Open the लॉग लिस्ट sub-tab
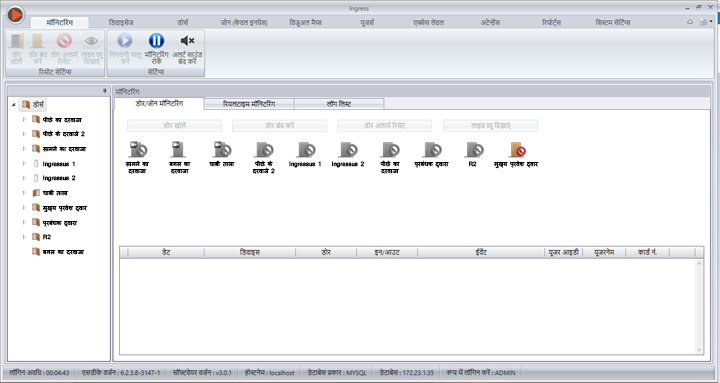Image resolution: width=720 pixels, height=383 pixels. pos(339,104)
